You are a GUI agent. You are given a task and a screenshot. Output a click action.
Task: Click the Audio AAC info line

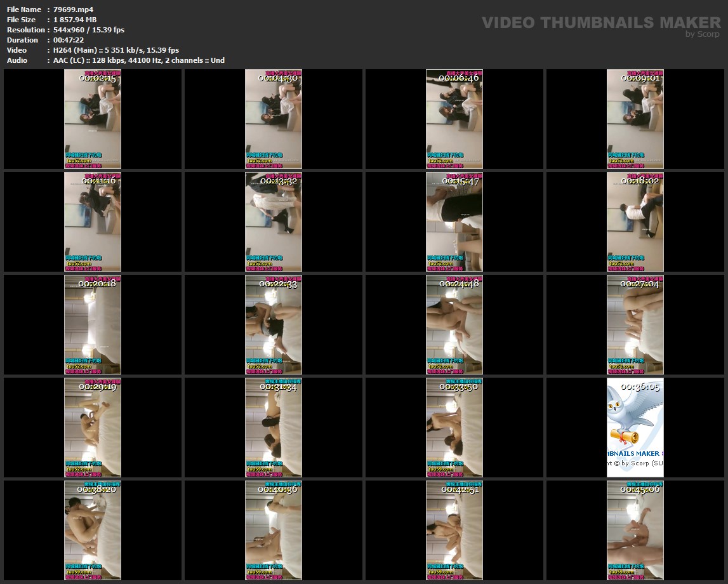pyautogui.click(x=138, y=60)
